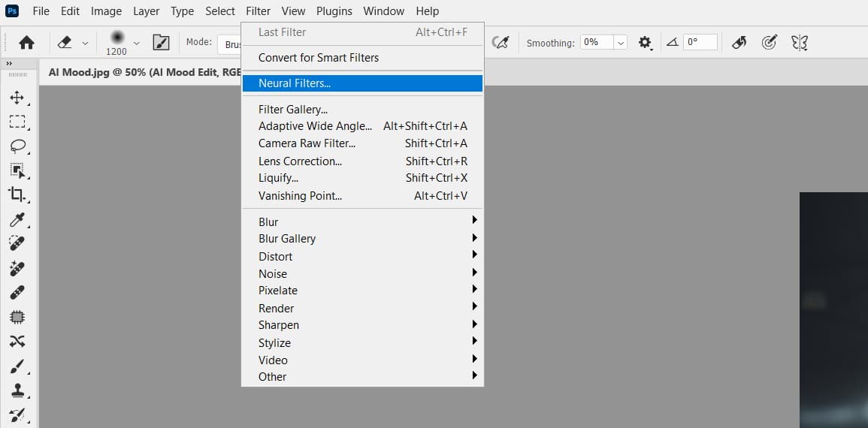Toggle the pressure for size icon

[501, 43]
